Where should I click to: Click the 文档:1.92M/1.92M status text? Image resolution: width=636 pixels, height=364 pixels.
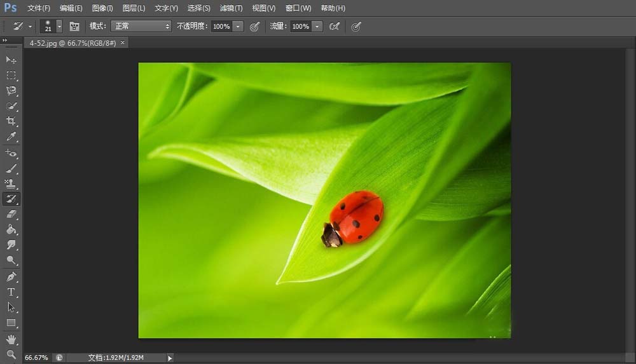[x=116, y=358]
